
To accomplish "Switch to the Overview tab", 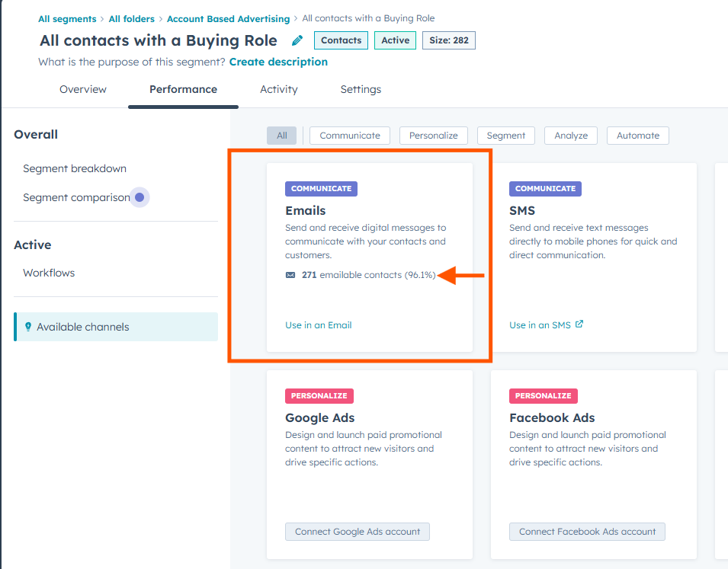I will pos(82,89).
